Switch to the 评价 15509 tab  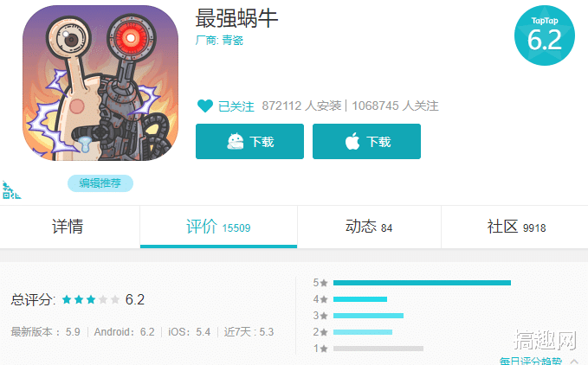(218, 227)
